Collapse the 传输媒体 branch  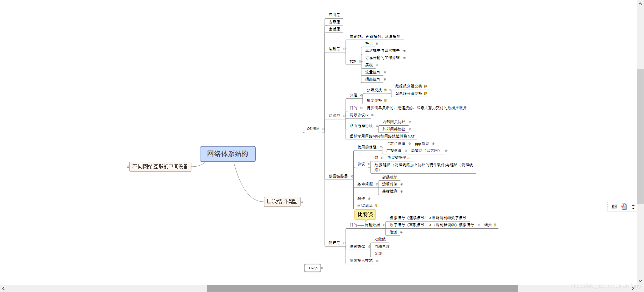[x=369, y=246]
